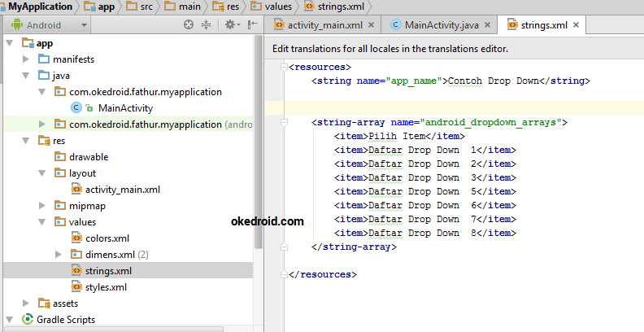The image size is (644, 332).
Task: Close the strings.xml tab
Action: tap(577, 25)
